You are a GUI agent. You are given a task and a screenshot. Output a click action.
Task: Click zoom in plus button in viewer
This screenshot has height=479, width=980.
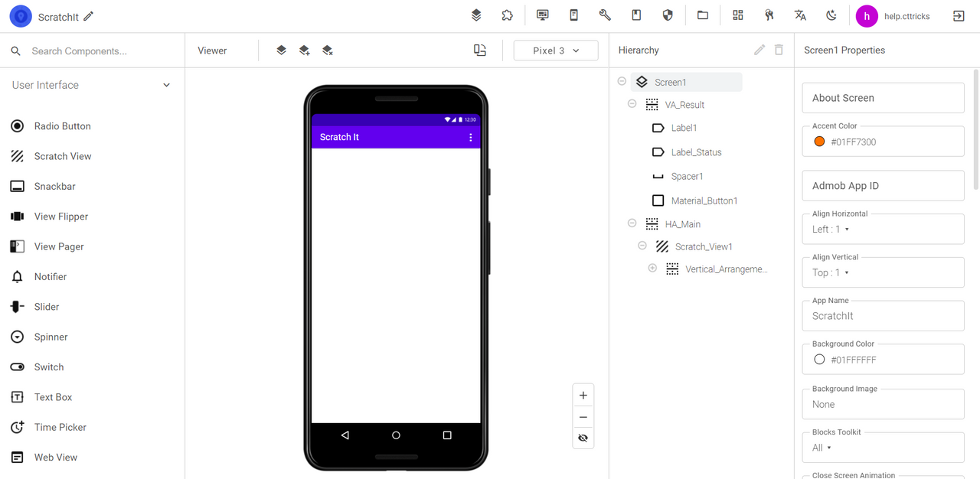tap(583, 396)
